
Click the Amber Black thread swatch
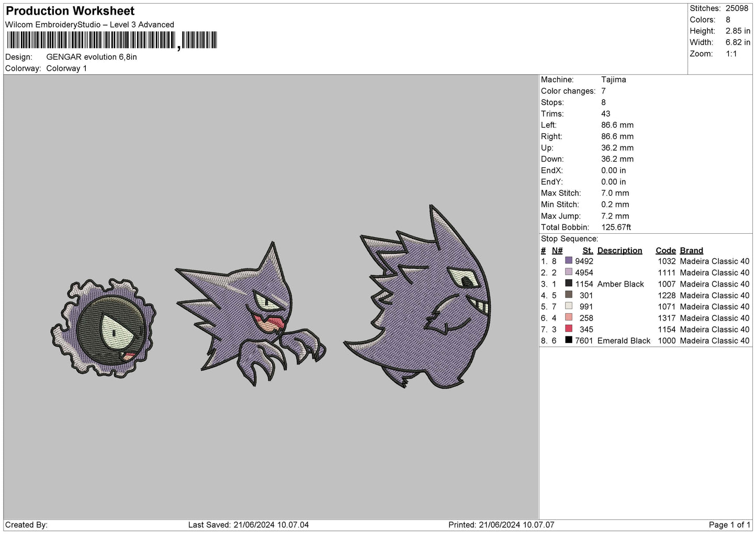coord(569,283)
